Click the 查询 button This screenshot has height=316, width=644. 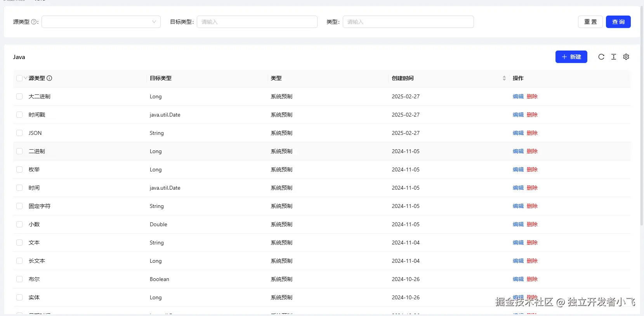click(x=618, y=22)
